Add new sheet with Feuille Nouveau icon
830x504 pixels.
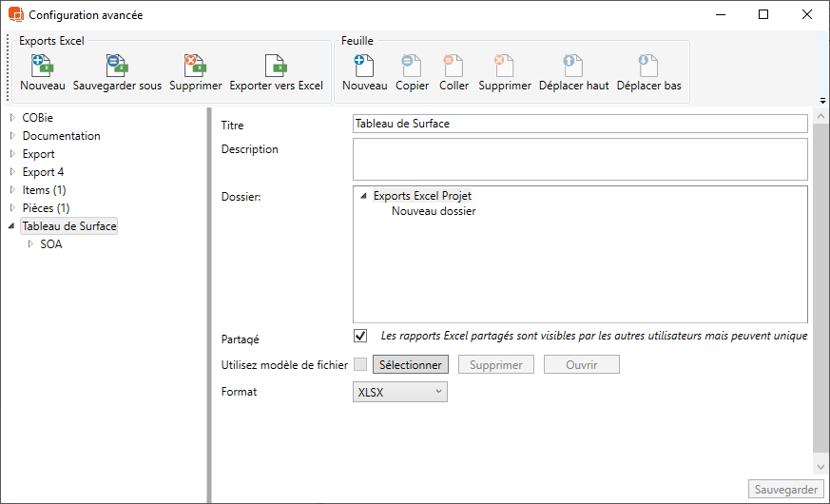pos(364,67)
